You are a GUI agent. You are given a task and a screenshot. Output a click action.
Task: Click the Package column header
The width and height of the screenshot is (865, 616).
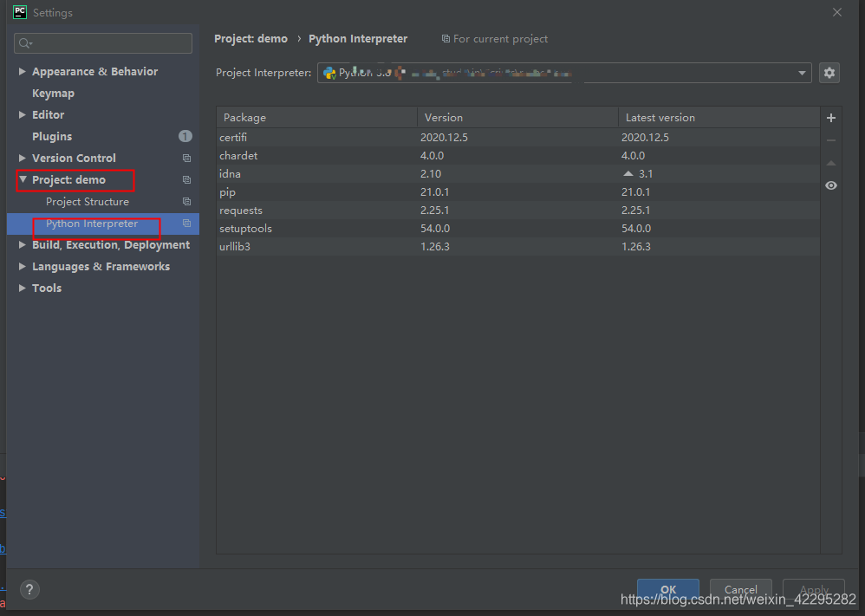pos(316,118)
